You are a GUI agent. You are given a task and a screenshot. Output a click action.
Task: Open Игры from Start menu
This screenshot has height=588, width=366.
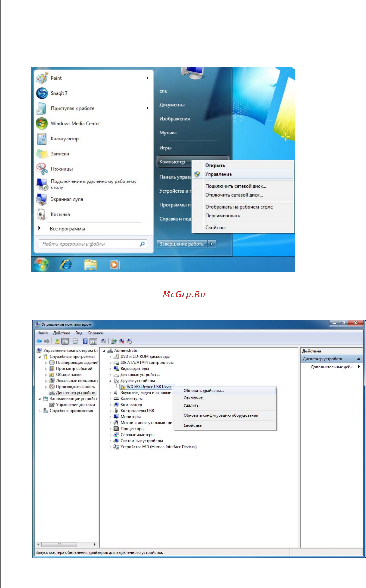pyautogui.click(x=165, y=148)
